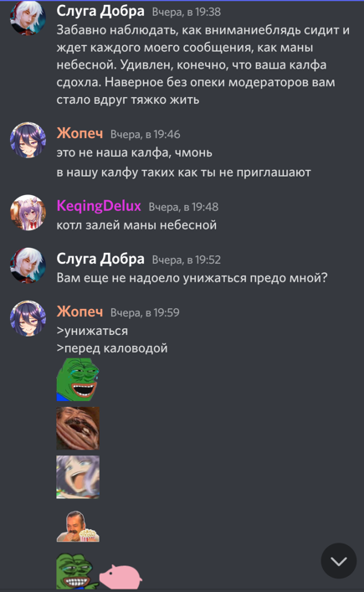Open Слуга Добра username at 19:38
364x592 pixels.
coord(100,11)
